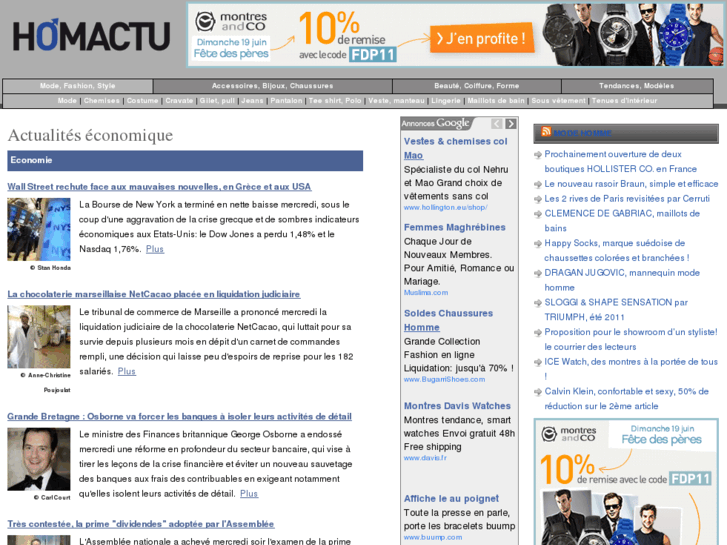Select the Maillots de bain submenu item

click(496, 101)
